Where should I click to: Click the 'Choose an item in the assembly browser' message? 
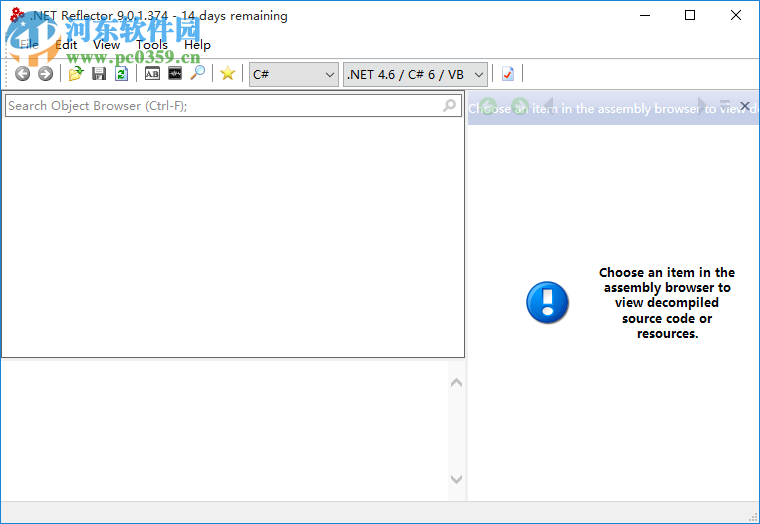667,302
